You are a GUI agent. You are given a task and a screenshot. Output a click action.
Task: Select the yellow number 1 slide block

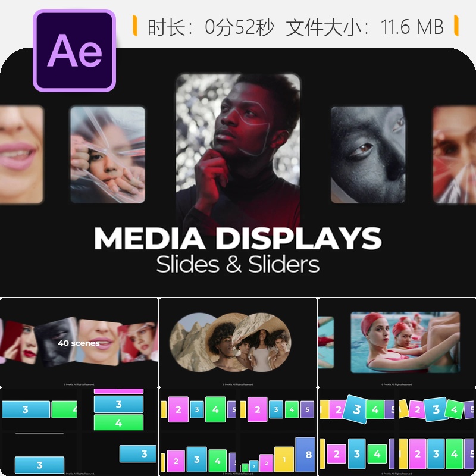click(284, 459)
